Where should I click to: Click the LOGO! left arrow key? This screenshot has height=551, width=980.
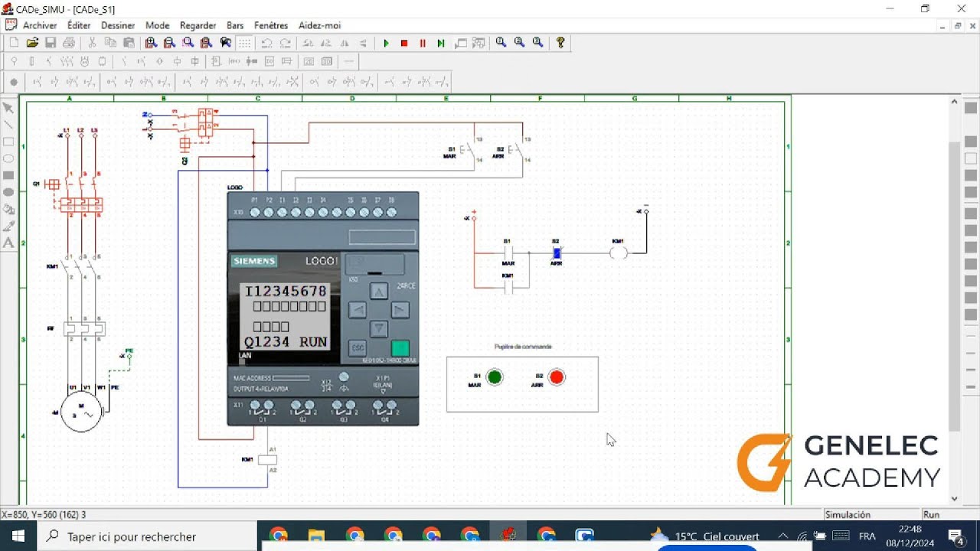358,310
